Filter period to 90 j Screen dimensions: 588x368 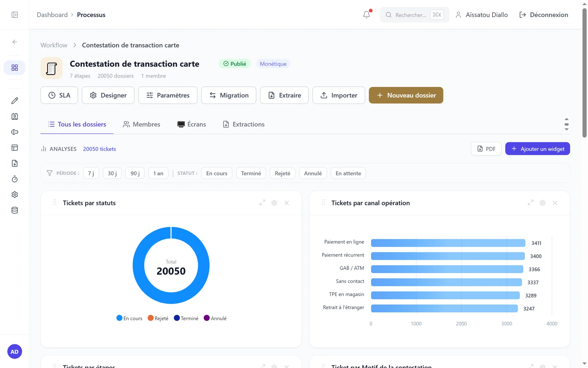pos(135,173)
